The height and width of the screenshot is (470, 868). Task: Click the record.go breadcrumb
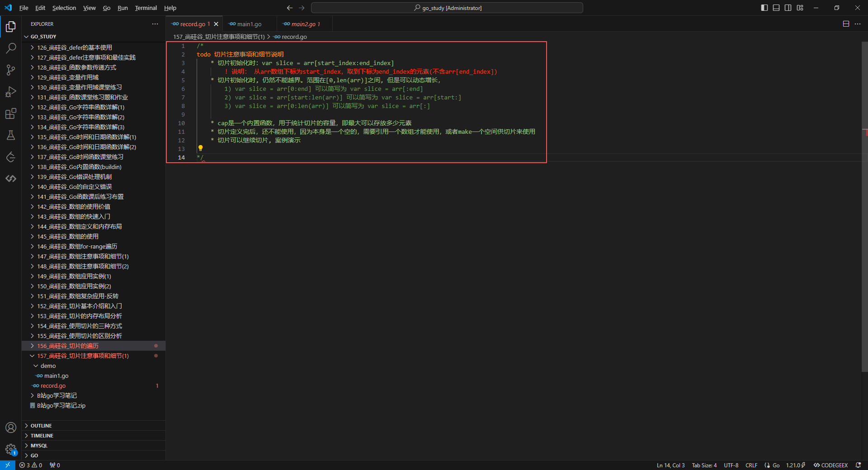pyautogui.click(x=290, y=37)
